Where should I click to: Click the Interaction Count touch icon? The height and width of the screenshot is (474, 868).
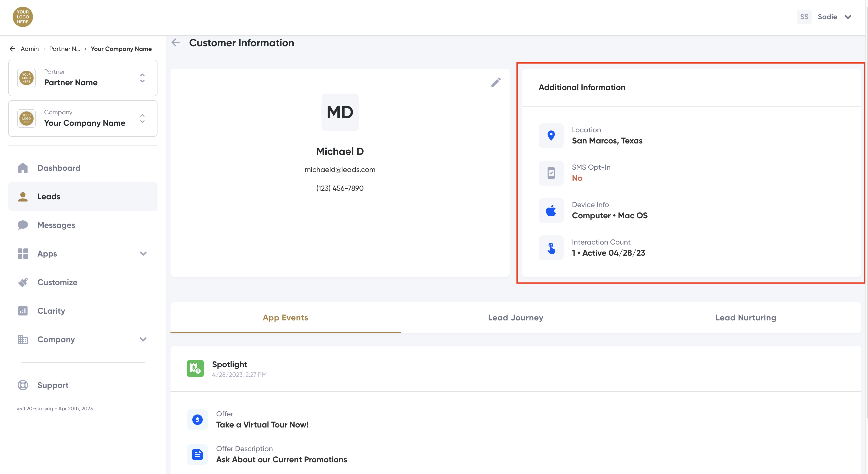point(551,248)
